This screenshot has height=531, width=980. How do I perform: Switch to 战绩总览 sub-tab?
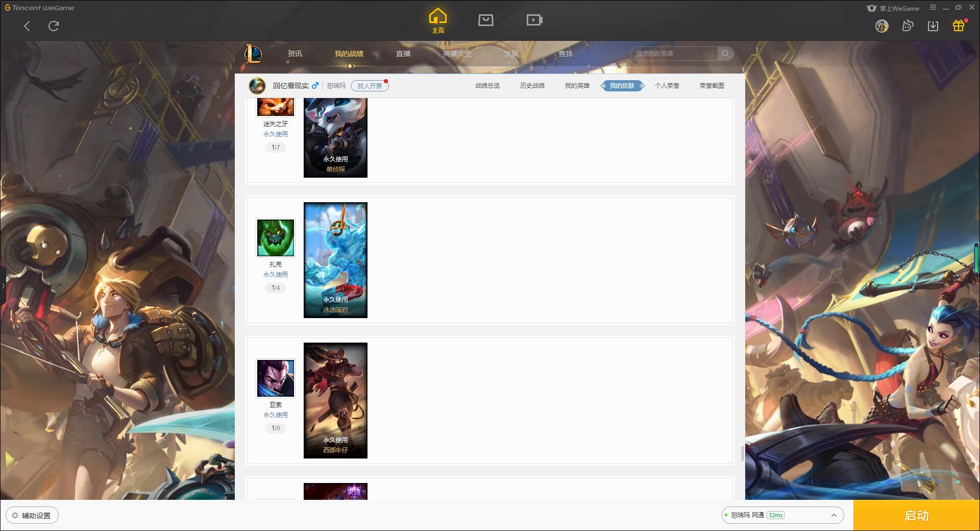(487, 86)
